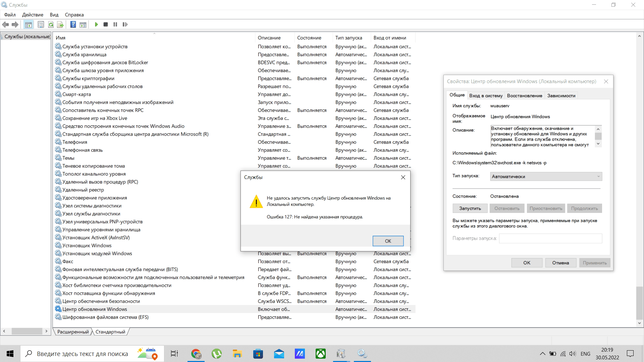This screenshot has width=644, height=362.
Task: Select Службы (локальные) tree node
Action: pos(27,37)
